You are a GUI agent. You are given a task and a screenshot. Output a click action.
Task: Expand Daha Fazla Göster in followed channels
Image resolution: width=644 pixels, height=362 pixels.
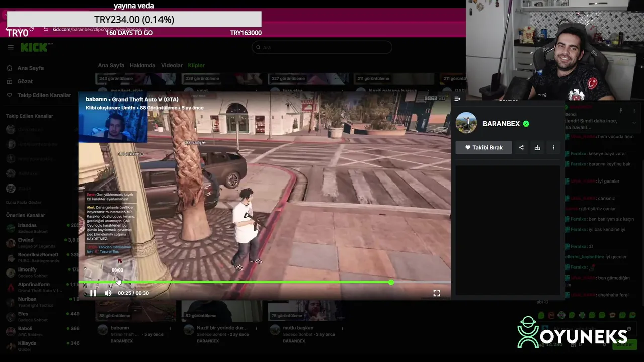(24, 202)
